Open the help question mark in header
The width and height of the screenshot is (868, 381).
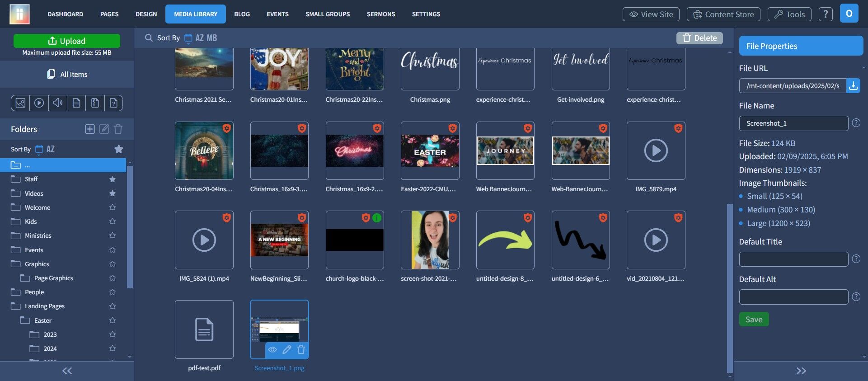(x=826, y=14)
